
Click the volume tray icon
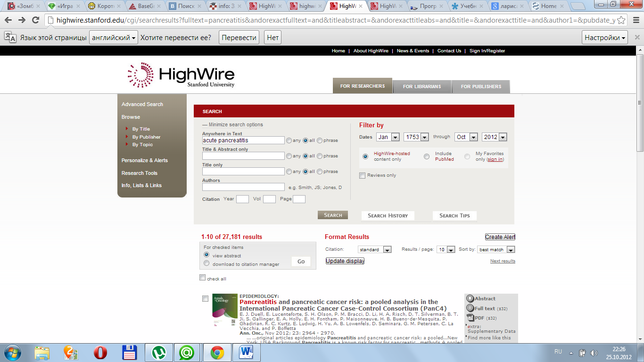594,352
